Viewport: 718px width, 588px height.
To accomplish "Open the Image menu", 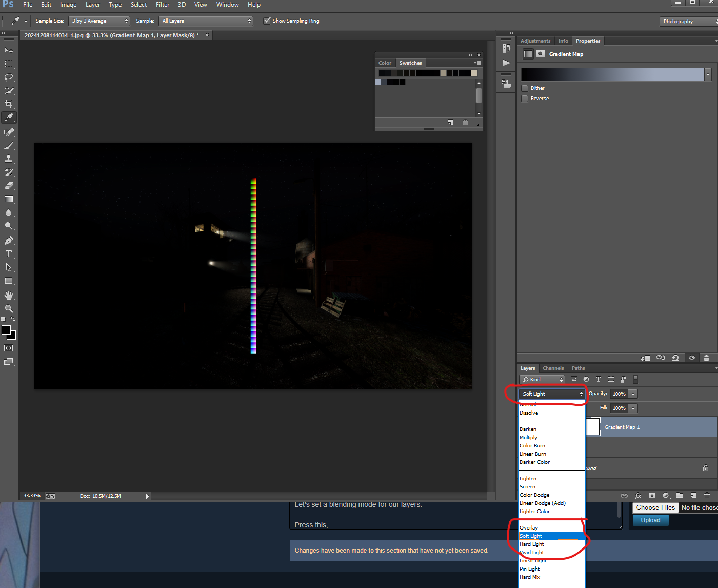I will [68, 5].
